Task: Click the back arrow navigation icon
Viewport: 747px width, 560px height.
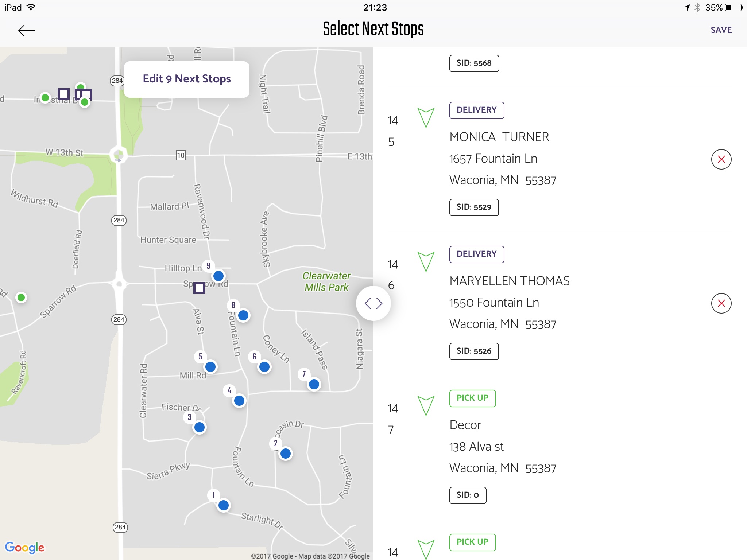Action: 27,30
